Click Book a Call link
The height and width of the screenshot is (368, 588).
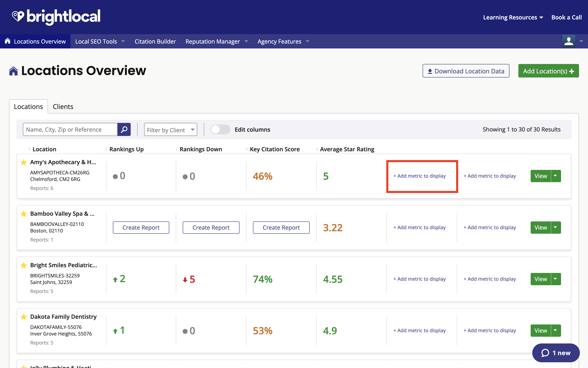pyautogui.click(x=566, y=18)
